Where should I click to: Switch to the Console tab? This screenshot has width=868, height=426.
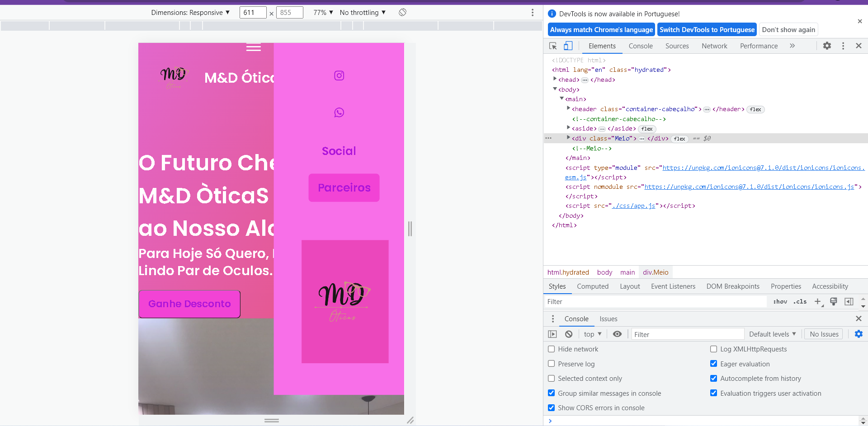coord(641,46)
